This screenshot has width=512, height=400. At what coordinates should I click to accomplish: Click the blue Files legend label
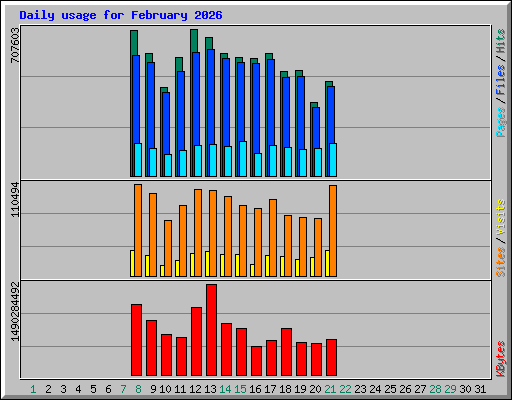[x=500, y=80]
